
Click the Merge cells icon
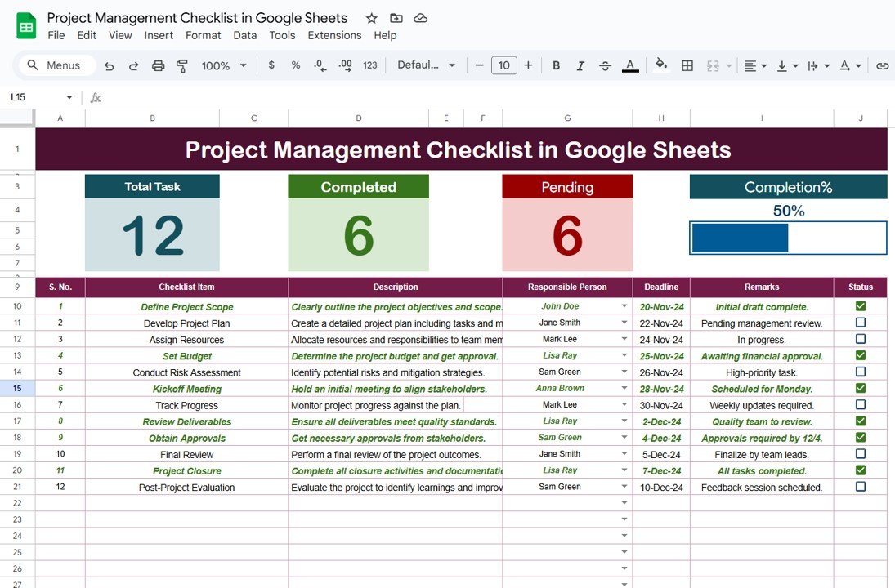[x=713, y=65]
